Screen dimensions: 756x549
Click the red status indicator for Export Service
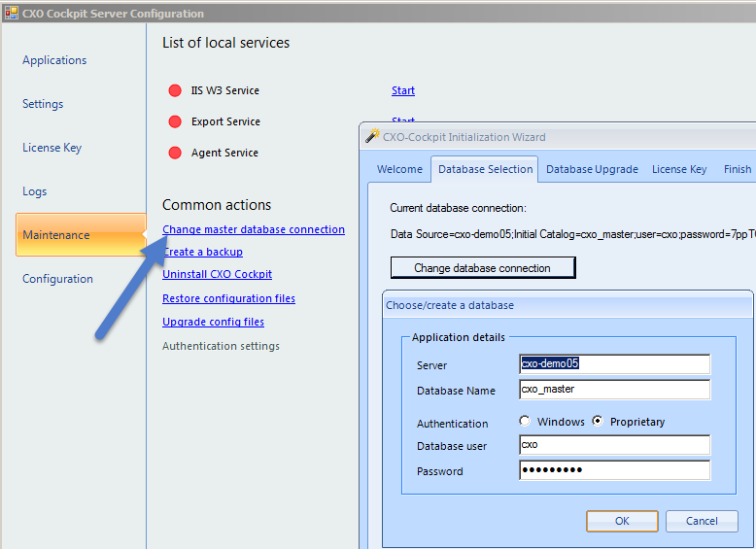coord(175,121)
